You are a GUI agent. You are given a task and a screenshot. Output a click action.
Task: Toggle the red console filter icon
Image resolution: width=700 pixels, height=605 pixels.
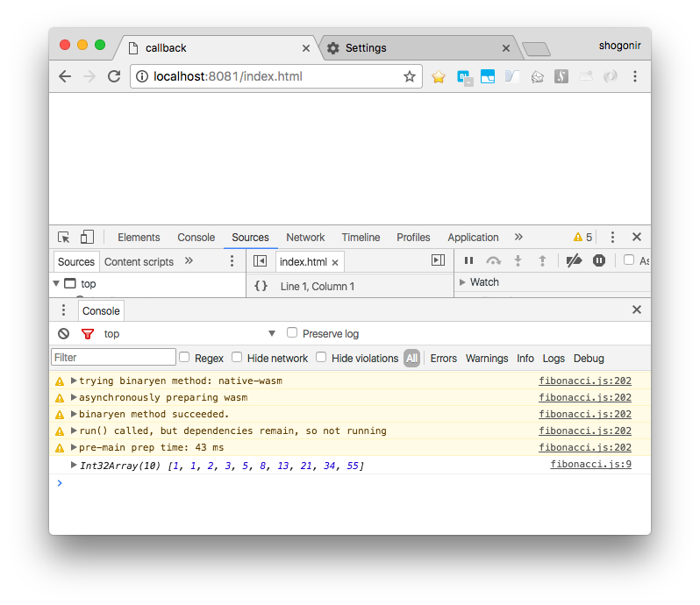tap(88, 333)
